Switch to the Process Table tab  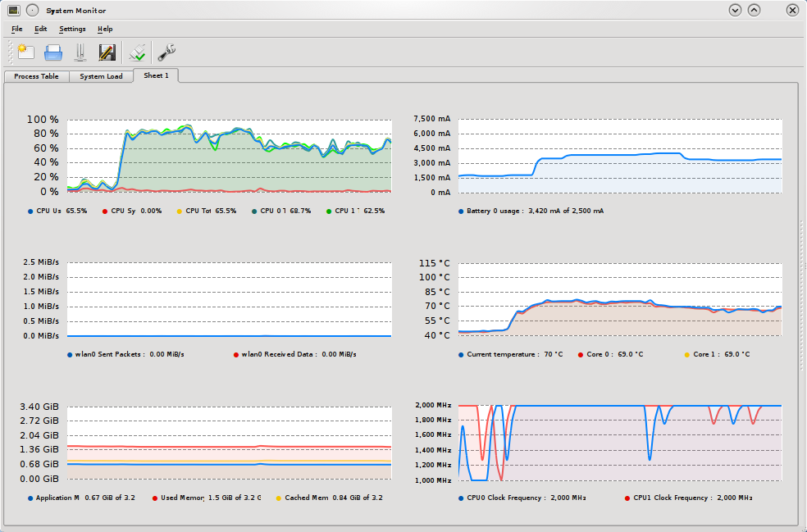[36, 76]
